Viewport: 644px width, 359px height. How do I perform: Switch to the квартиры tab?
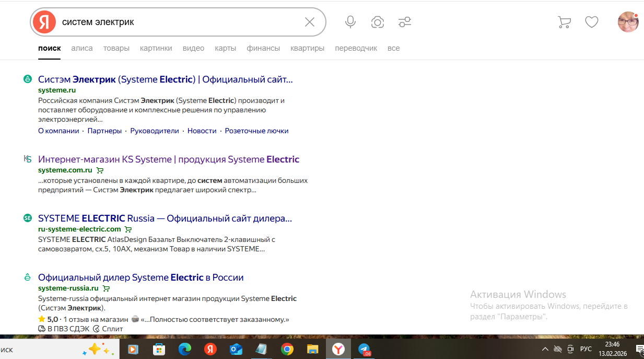coord(308,48)
